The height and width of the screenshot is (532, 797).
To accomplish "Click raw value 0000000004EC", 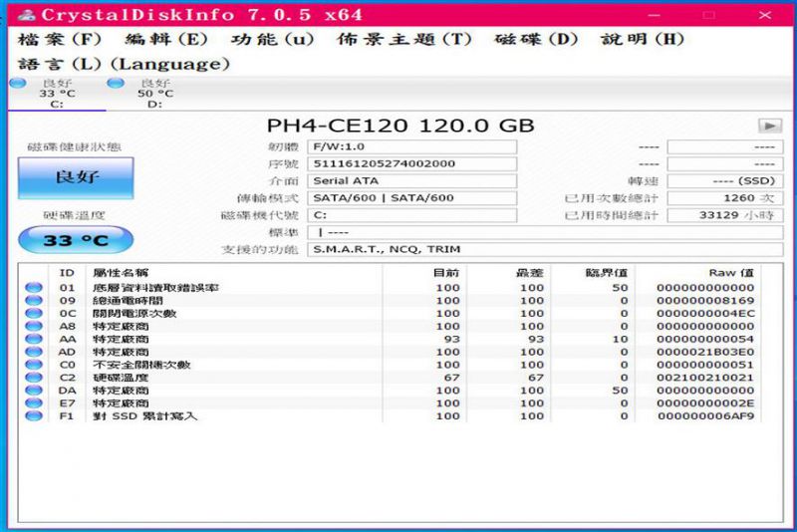I will 705,313.
